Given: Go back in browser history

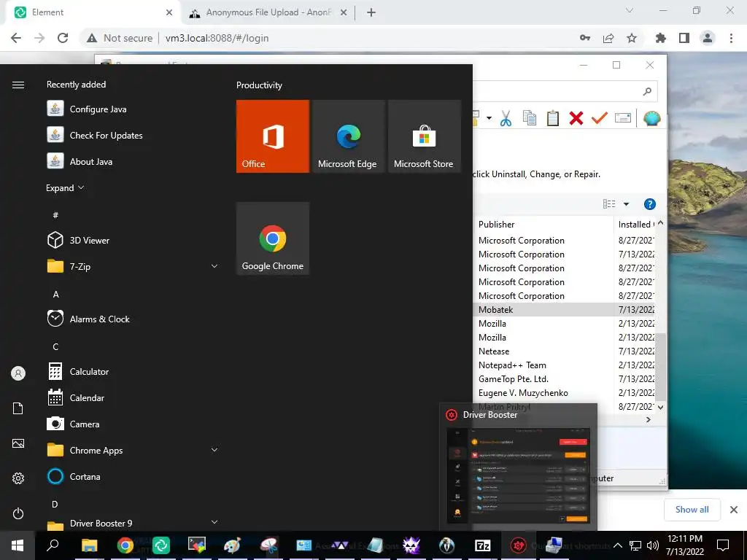Looking at the screenshot, I should (x=16, y=38).
